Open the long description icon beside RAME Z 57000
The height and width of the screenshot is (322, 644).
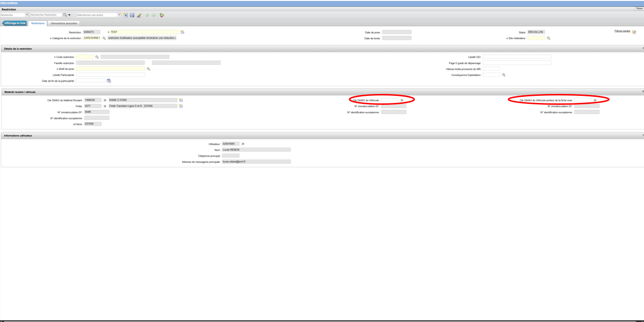click(181, 100)
